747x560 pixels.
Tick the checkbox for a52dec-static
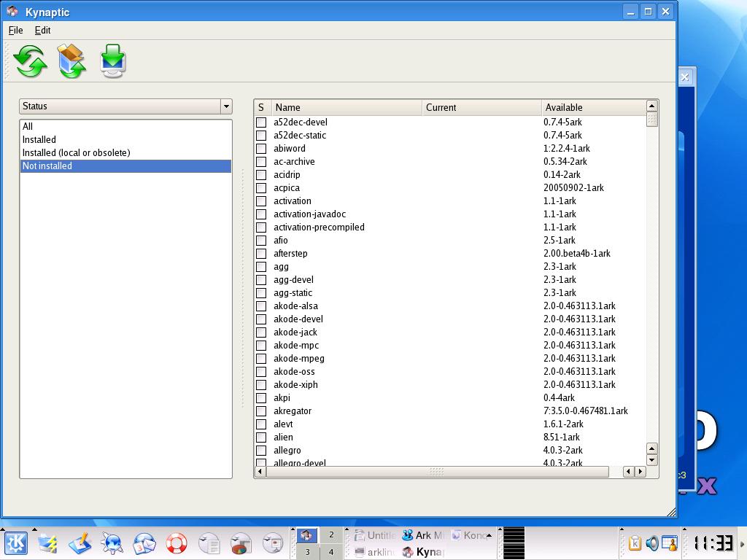pyautogui.click(x=261, y=135)
